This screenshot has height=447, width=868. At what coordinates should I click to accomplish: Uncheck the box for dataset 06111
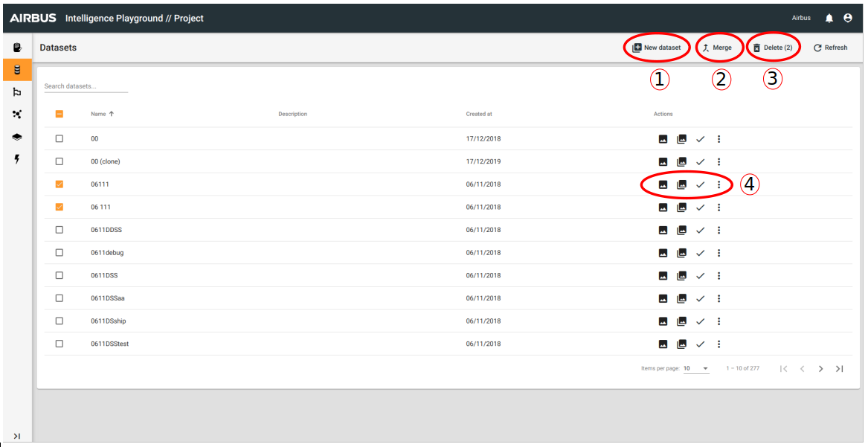(60, 184)
